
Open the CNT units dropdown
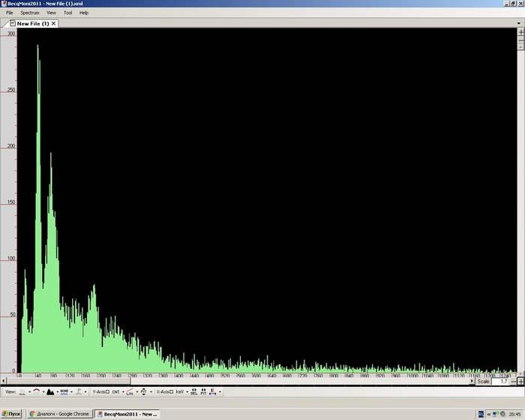118,391
